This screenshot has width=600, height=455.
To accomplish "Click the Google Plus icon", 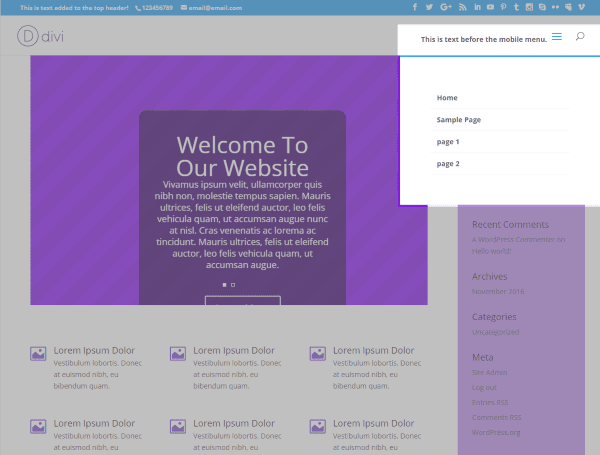I will 446,8.
